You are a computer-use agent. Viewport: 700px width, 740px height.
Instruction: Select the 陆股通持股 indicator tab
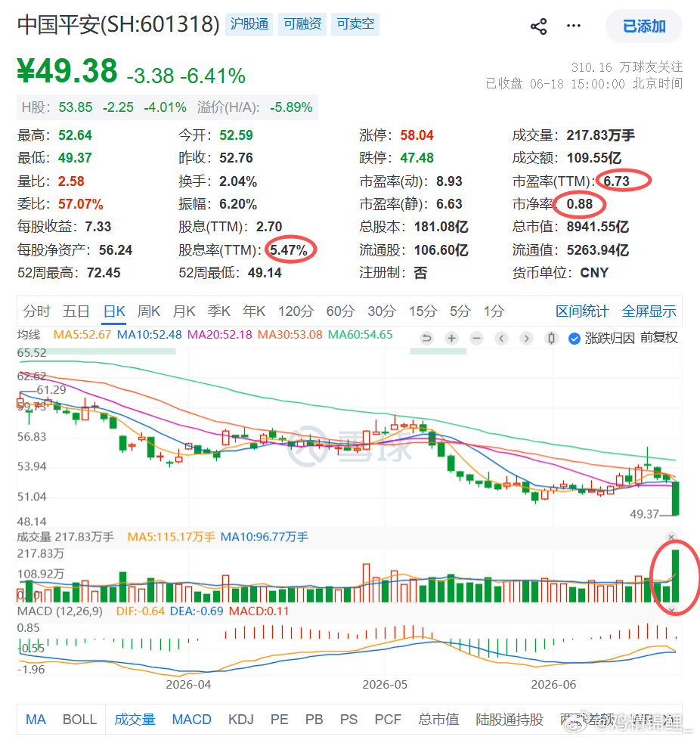510,720
